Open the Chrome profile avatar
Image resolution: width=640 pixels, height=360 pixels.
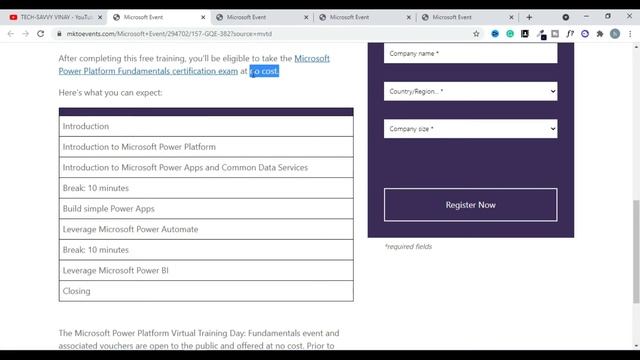(615, 34)
